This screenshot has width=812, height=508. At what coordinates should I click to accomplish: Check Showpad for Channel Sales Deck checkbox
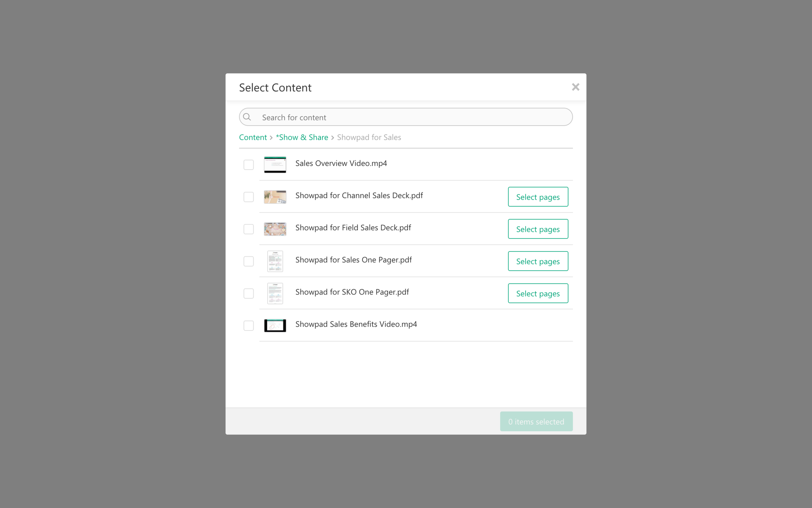(248, 197)
